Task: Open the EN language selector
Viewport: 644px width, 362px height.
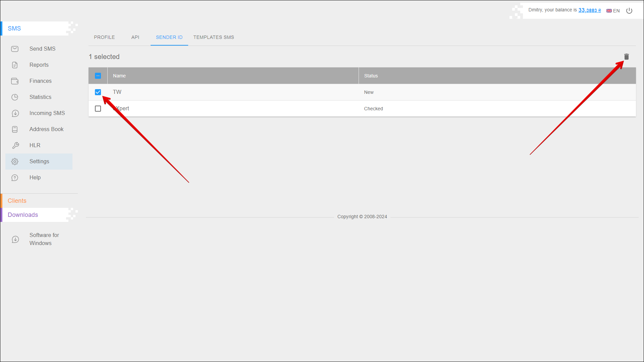Action: tap(613, 11)
